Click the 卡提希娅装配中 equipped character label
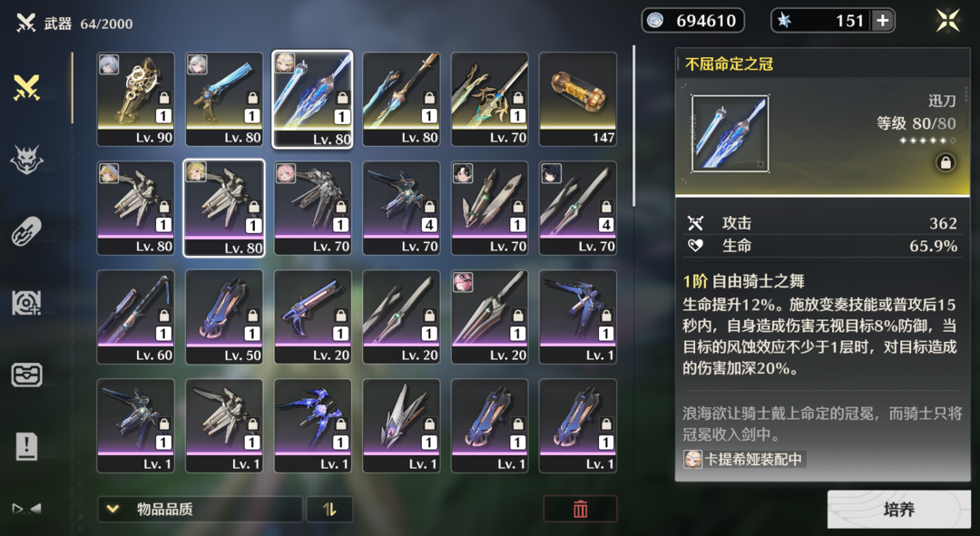Image resolution: width=980 pixels, height=536 pixels. coord(744,460)
